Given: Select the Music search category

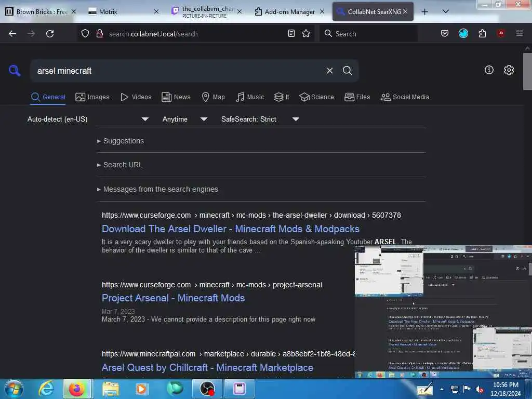Looking at the screenshot, I should click(250, 97).
